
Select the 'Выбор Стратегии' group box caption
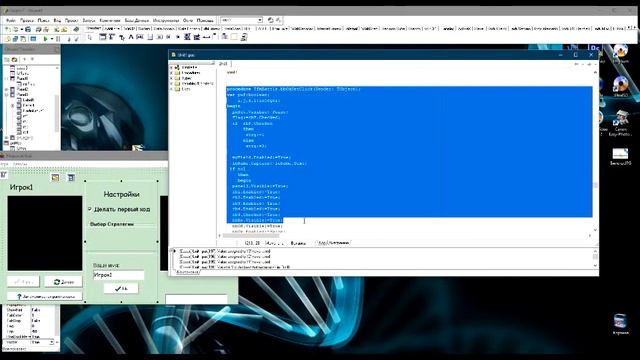111,224
